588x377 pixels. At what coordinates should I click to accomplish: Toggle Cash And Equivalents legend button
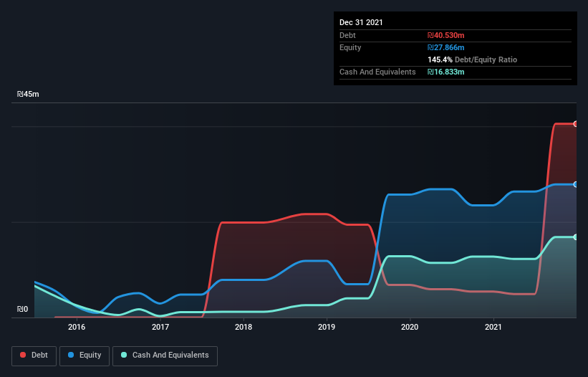[165, 355]
